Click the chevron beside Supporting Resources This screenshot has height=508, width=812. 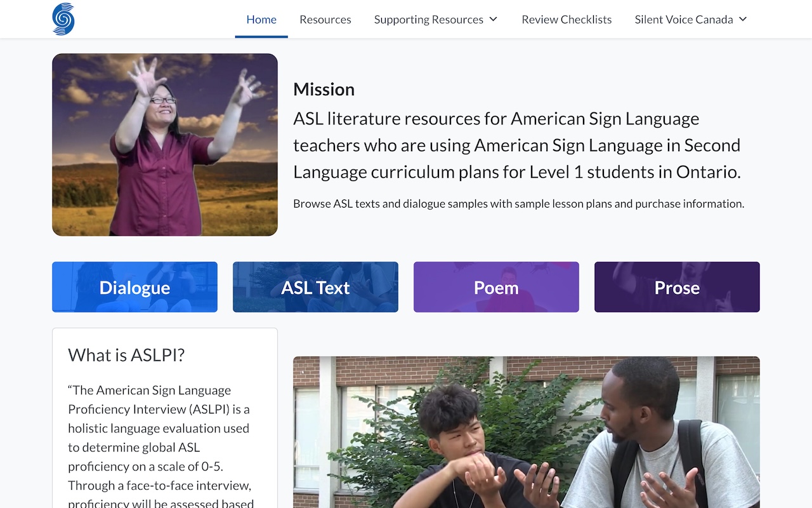[x=493, y=19]
